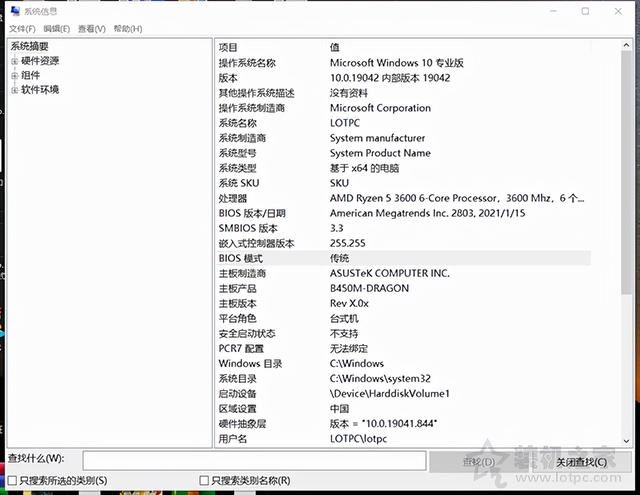Open the 编辑(E) menu

pos(58,29)
